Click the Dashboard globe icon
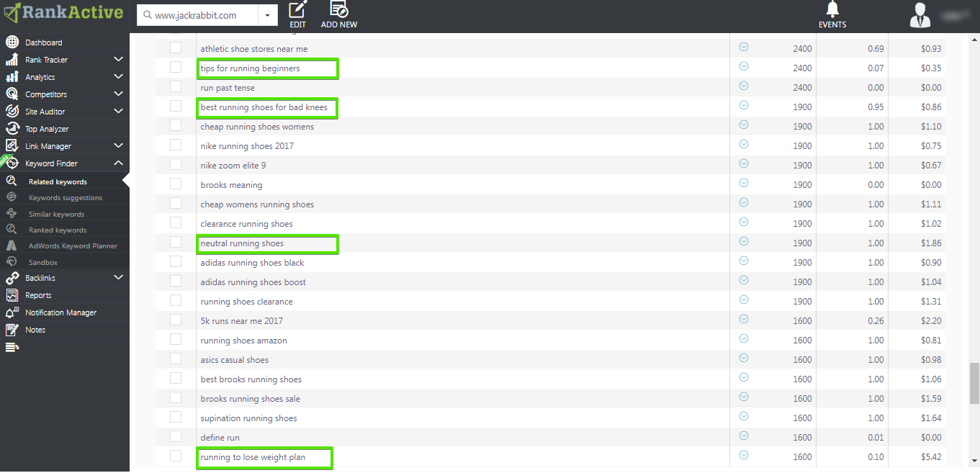Image resolution: width=980 pixels, height=473 pixels. tap(12, 42)
